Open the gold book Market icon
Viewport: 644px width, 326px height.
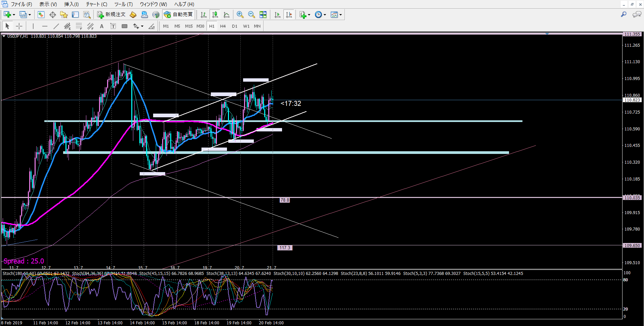[133, 14]
